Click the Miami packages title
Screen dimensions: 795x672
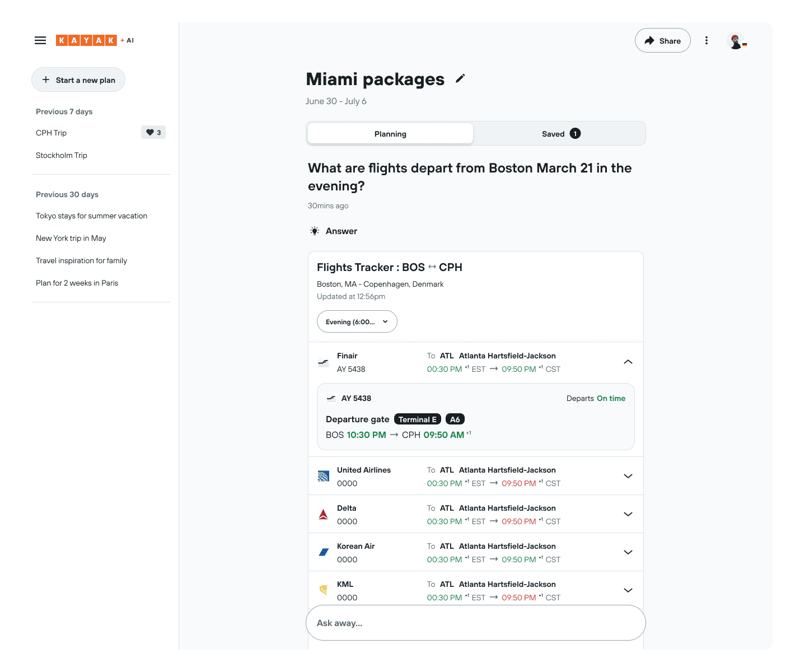click(x=375, y=79)
